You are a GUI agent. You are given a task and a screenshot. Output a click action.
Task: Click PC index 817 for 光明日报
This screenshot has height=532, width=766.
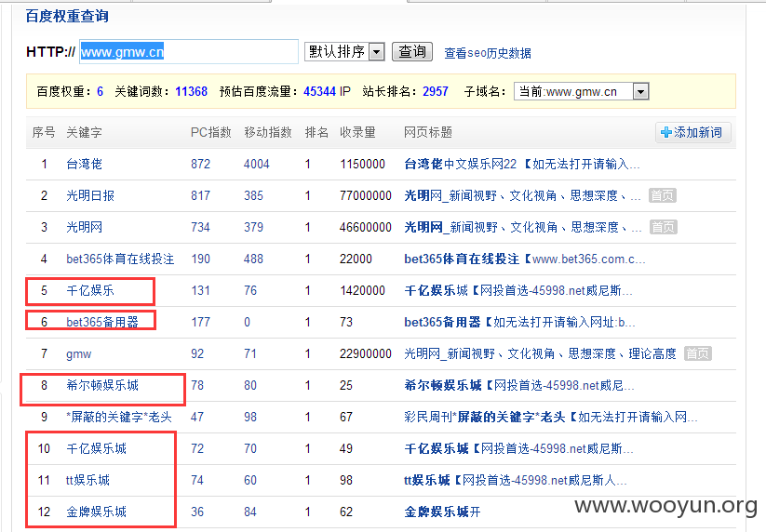click(x=200, y=195)
